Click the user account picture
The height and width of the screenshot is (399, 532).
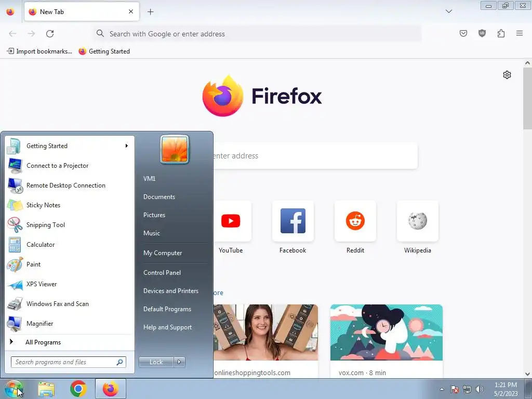(x=175, y=149)
